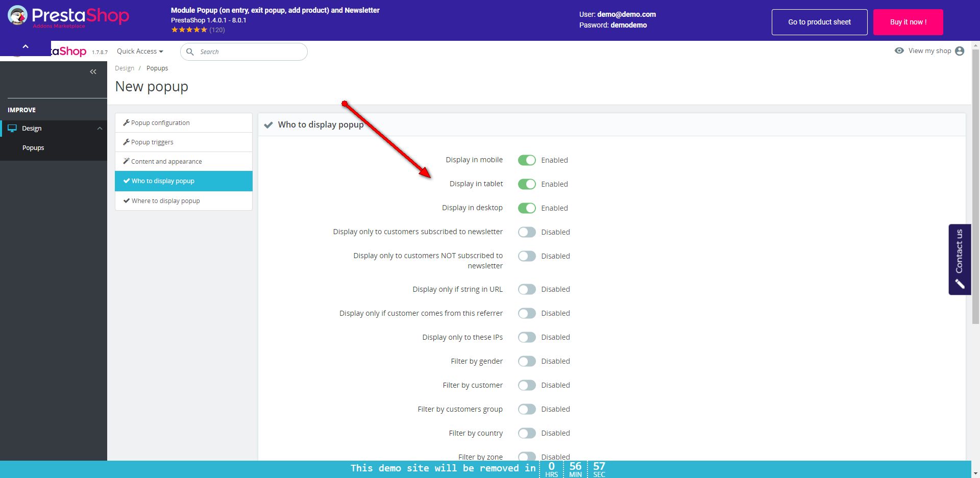
Task: Open Popups item in sidebar menu
Action: tap(33, 148)
